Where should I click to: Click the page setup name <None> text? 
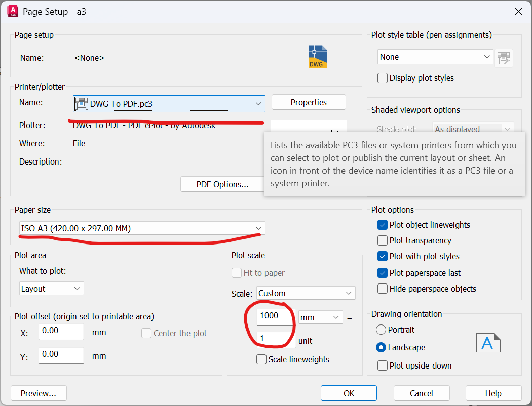(x=89, y=58)
